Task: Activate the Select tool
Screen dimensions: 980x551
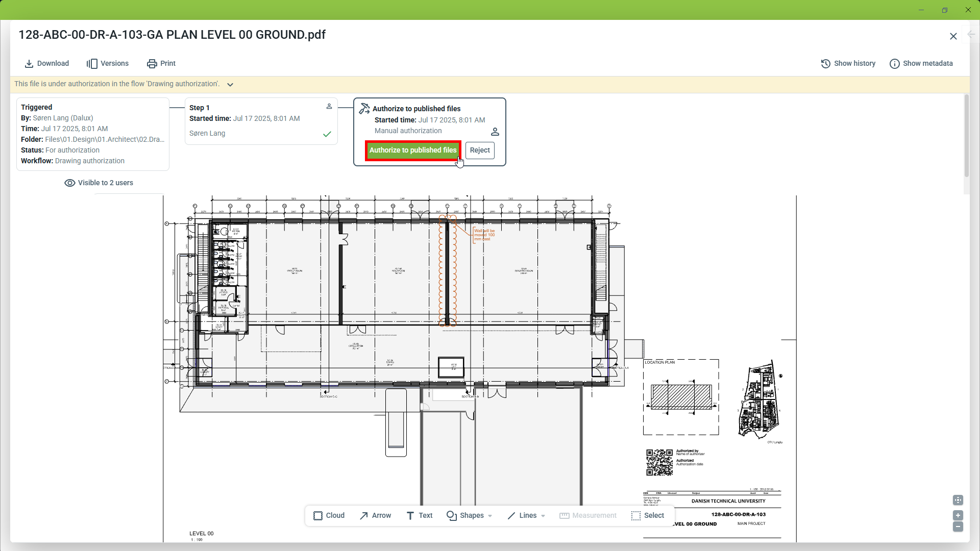Action: pos(647,516)
